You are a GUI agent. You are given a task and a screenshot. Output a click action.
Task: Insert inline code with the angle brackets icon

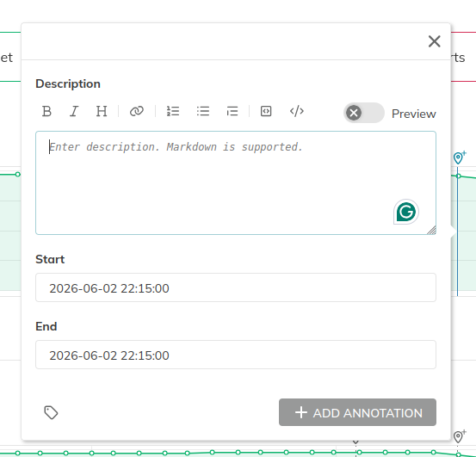[297, 111]
